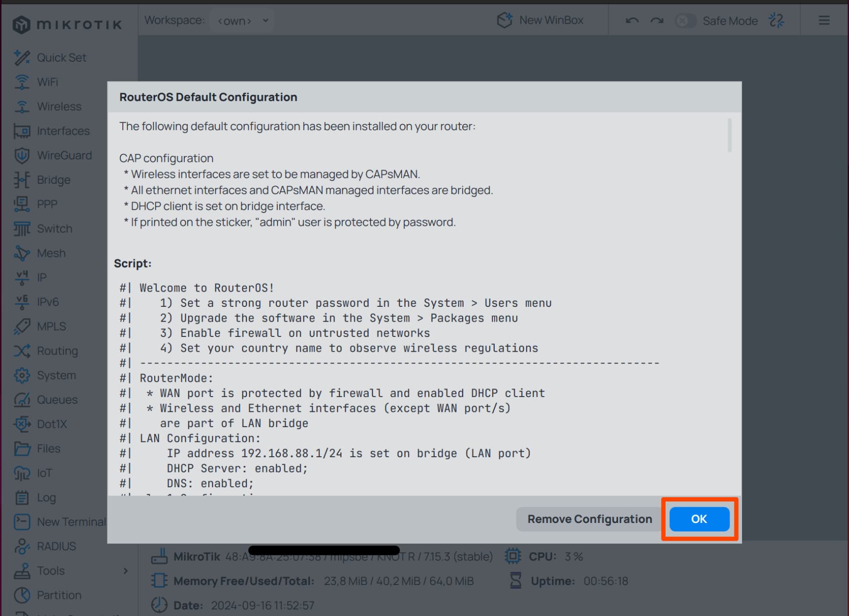Viewport: 849px width, 616px height.
Task: Open the Interfaces list
Action: click(x=63, y=131)
